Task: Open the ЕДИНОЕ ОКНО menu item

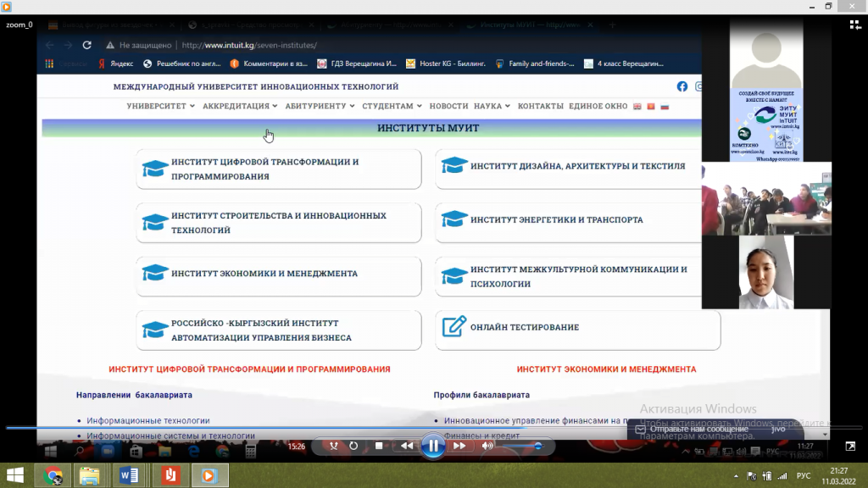Action: click(x=598, y=106)
